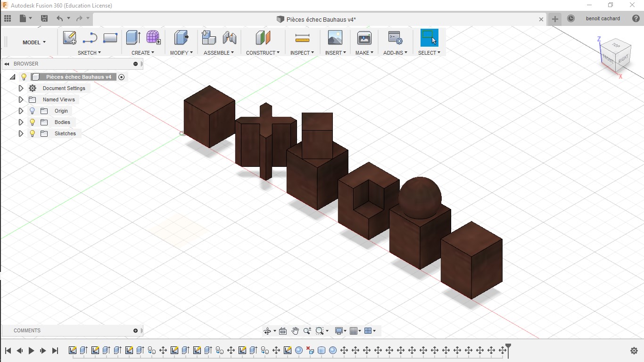This screenshot has height=362, width=644.
Task: Toggle visibility bulb of Origin folder
Action: tap(33, 111)
